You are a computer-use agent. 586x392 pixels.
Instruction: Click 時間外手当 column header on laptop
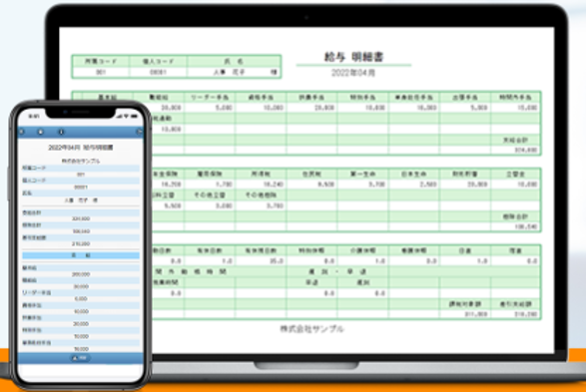515,97
